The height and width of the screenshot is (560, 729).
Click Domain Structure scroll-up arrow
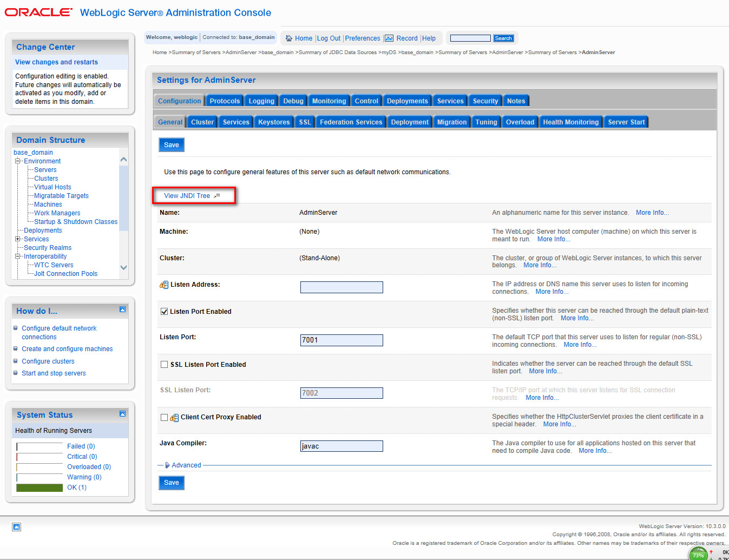[123, 160]
